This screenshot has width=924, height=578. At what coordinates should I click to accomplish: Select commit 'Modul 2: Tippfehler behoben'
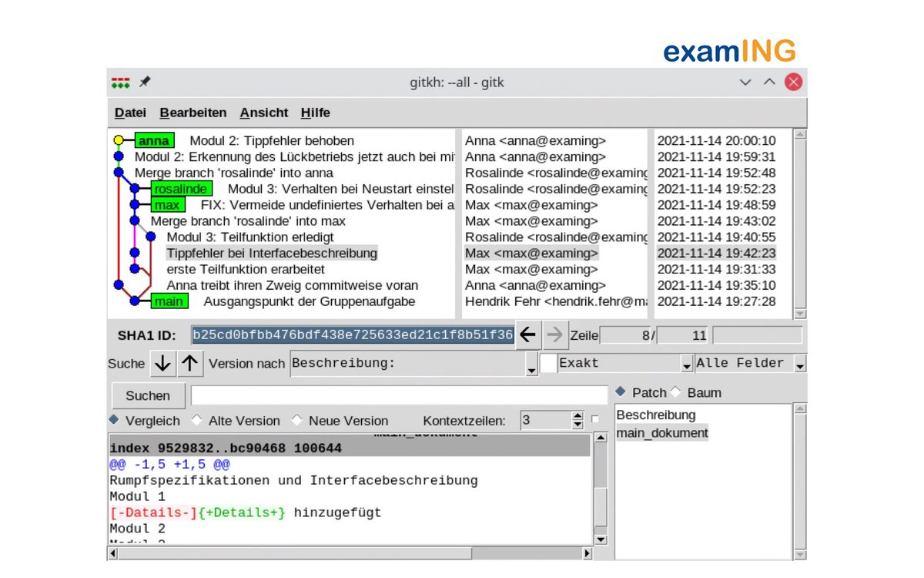click(x=272, y=141)
